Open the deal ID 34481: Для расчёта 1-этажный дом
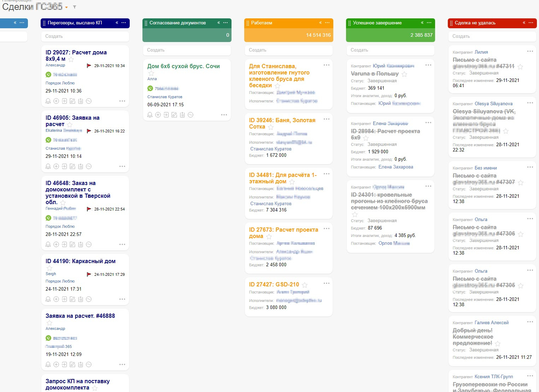Viewport: 539px width, 392px height. [x=283, y=178]
